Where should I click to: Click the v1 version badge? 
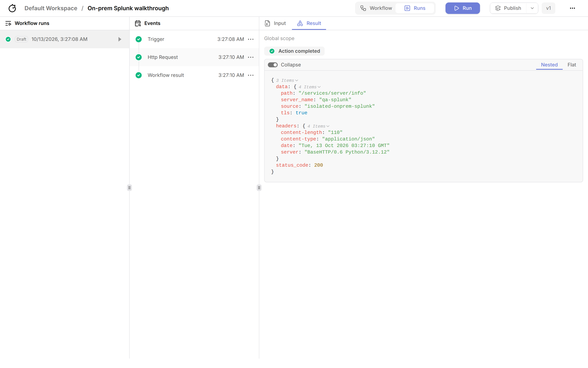pyautogui.click(x=548, y=8)
